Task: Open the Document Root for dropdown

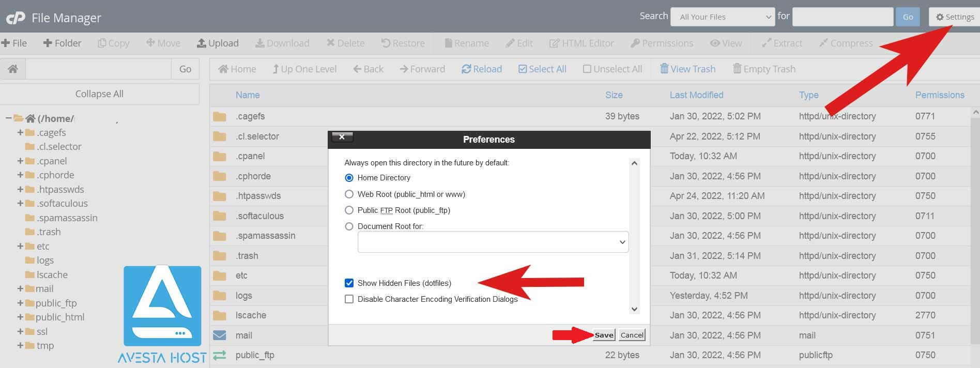Action: pos(493,242)
